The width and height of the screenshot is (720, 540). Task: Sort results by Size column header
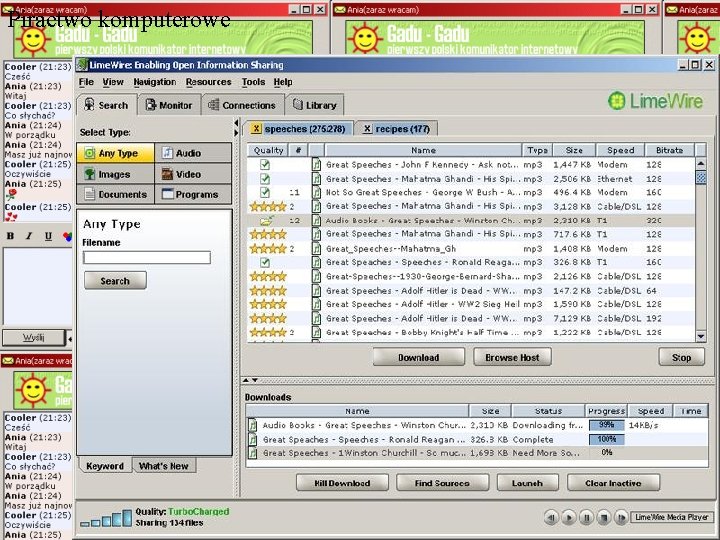coord(574,150)
